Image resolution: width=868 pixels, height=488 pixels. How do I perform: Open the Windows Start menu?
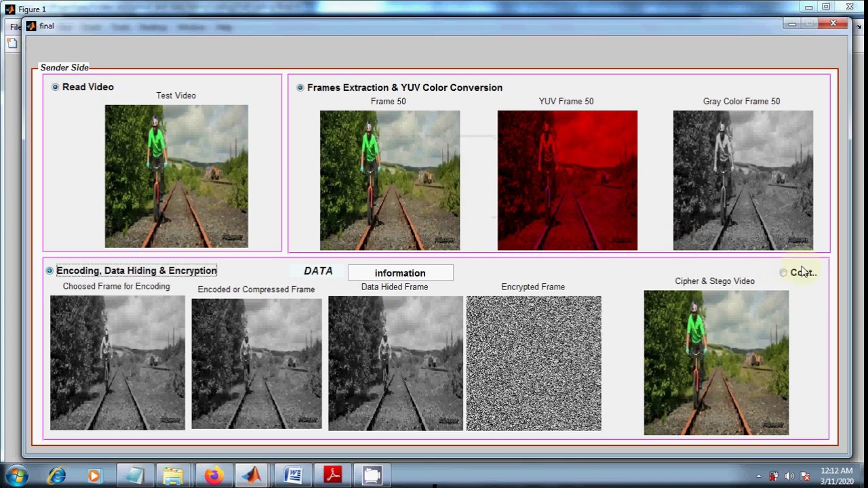16,476
